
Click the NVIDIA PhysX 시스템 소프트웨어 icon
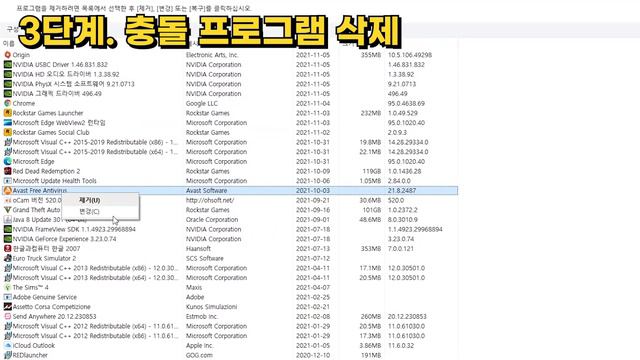[7, 84]
